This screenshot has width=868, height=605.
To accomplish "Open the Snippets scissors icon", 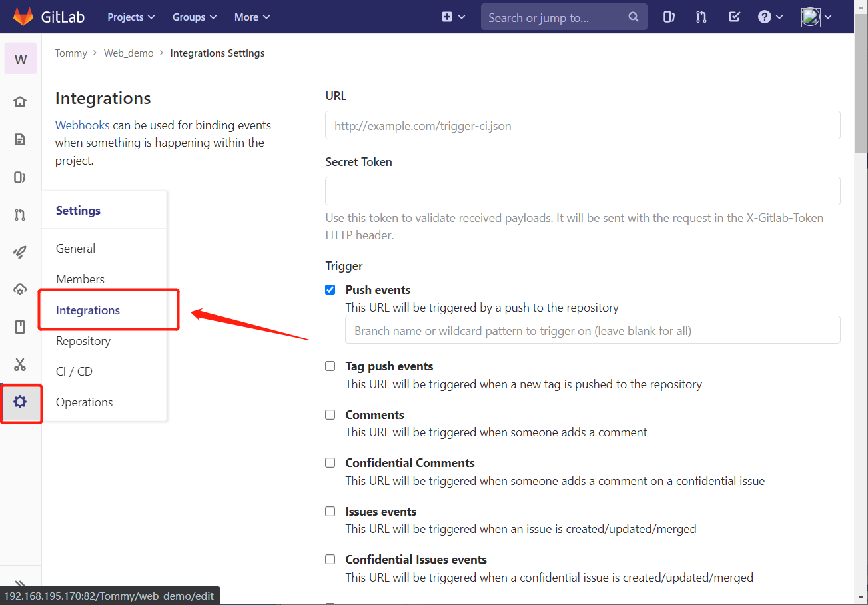I will point(20,364).
